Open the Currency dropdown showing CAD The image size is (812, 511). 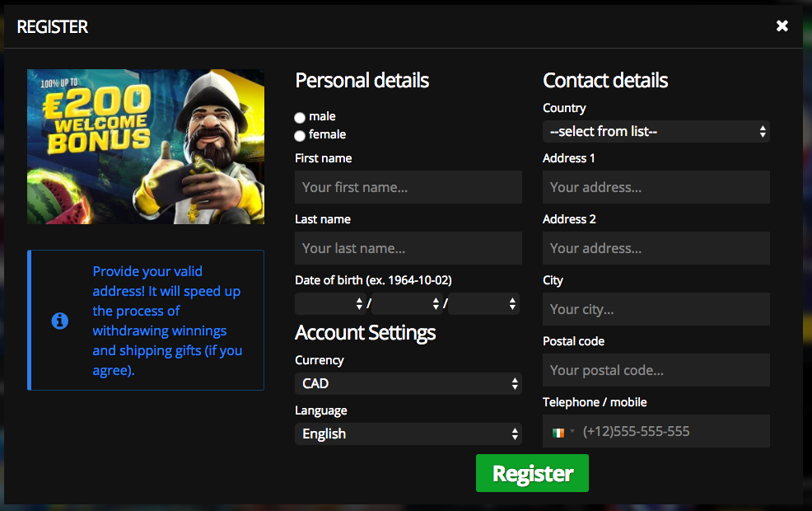408,384
